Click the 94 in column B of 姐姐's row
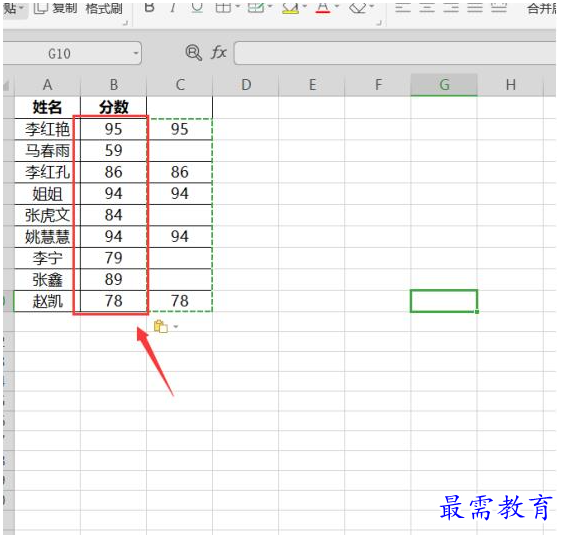Viewport: 561px width, 539px height. click(114, 193)
